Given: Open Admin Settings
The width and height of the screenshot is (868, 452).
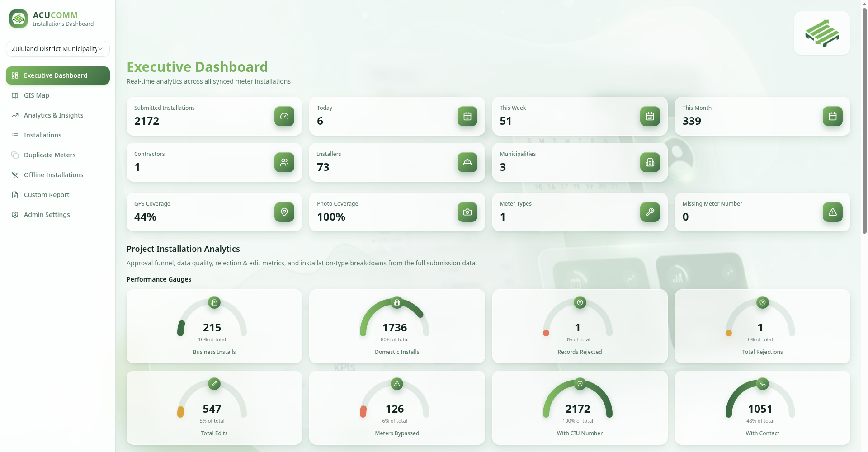Looking at the screenshot, I should [58, 215].
